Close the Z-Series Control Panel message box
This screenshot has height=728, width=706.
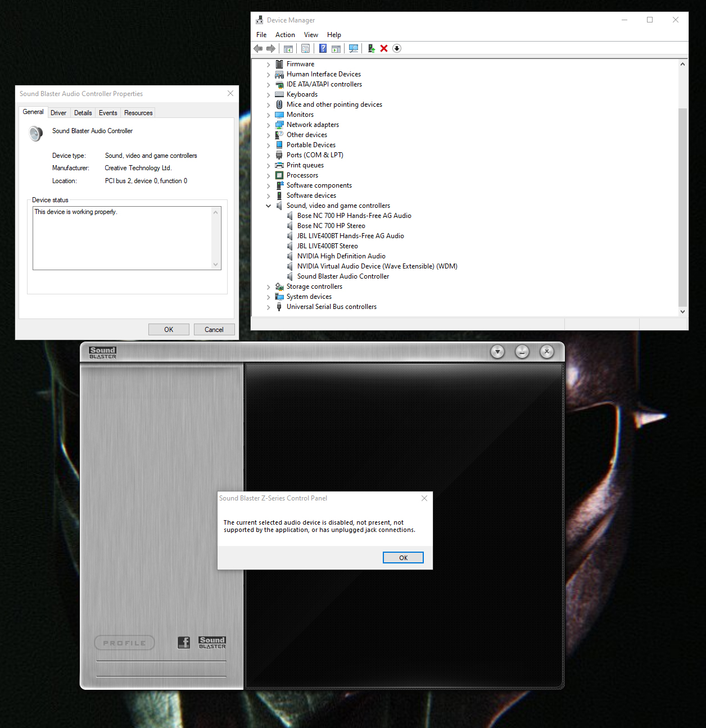click(424, 498)
